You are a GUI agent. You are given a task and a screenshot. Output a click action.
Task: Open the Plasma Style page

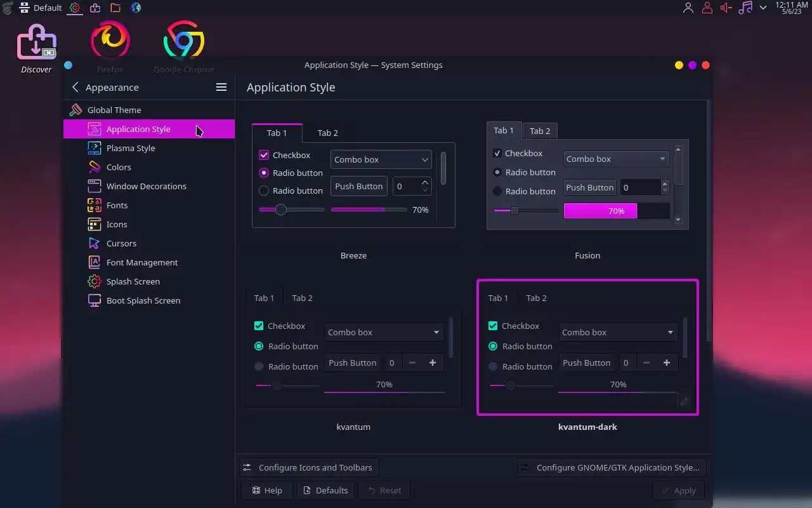pos(149,148)
